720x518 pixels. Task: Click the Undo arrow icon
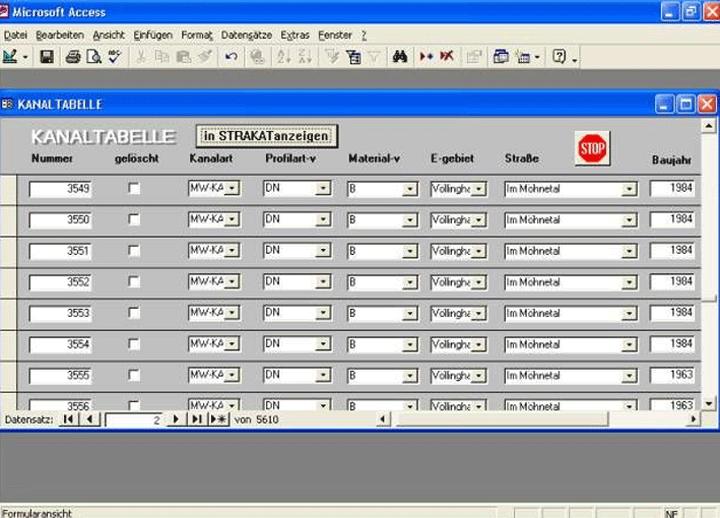coord(231,57)
